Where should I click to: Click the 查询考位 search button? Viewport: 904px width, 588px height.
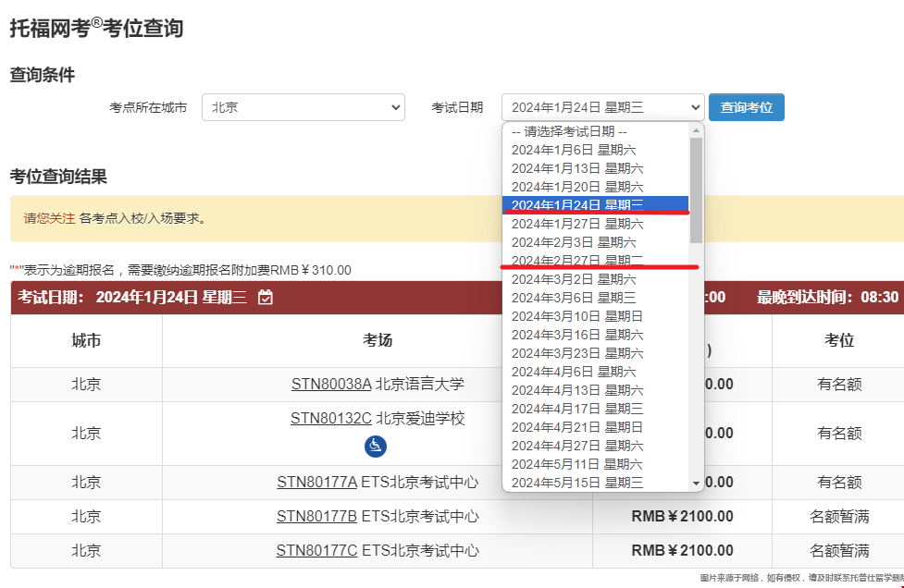click(x=746, y=107)
